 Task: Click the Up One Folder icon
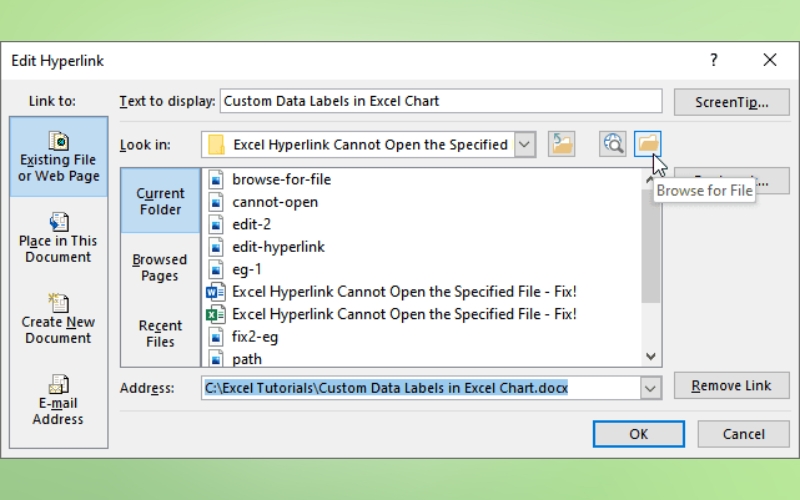562,144
